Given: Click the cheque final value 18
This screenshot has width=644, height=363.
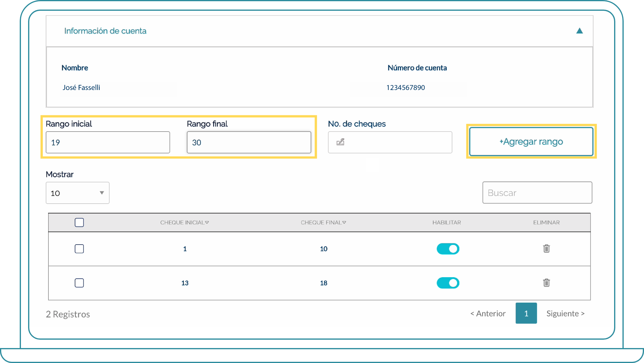Looking at the screenshot, I should click(323, 283).
